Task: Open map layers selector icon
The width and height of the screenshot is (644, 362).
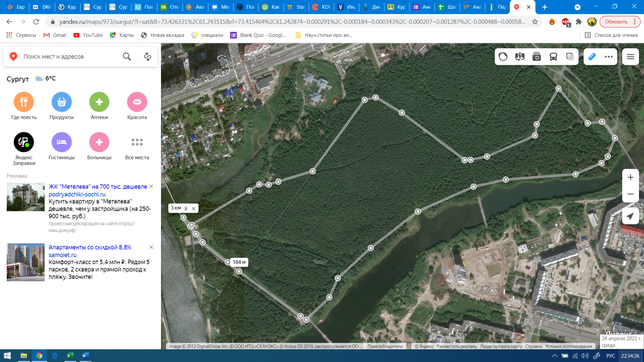Action: pos(570,57)
